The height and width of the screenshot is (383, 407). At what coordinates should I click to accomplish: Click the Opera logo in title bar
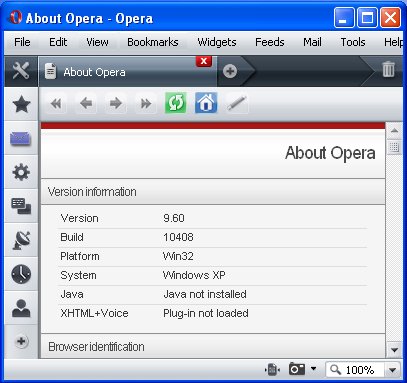click(x=15, y=17)
